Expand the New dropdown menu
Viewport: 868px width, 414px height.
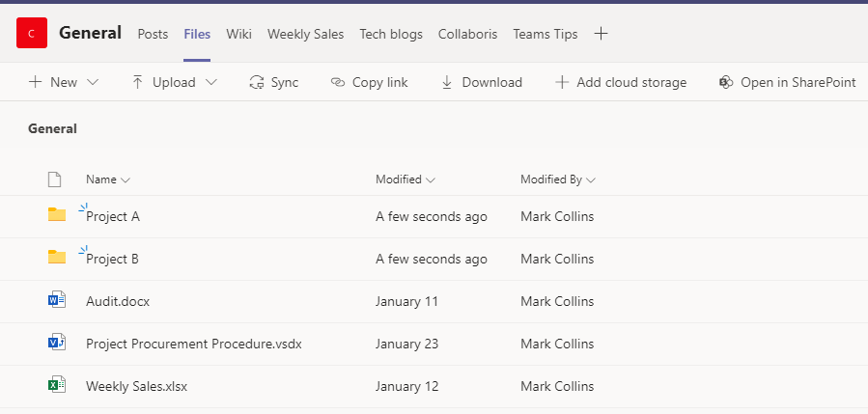click(93, 82)
